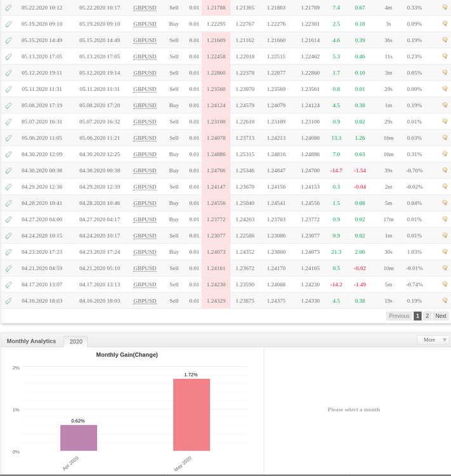Open the comment bubble on the 04.17.2020 13:07 row

coord(445,284)
